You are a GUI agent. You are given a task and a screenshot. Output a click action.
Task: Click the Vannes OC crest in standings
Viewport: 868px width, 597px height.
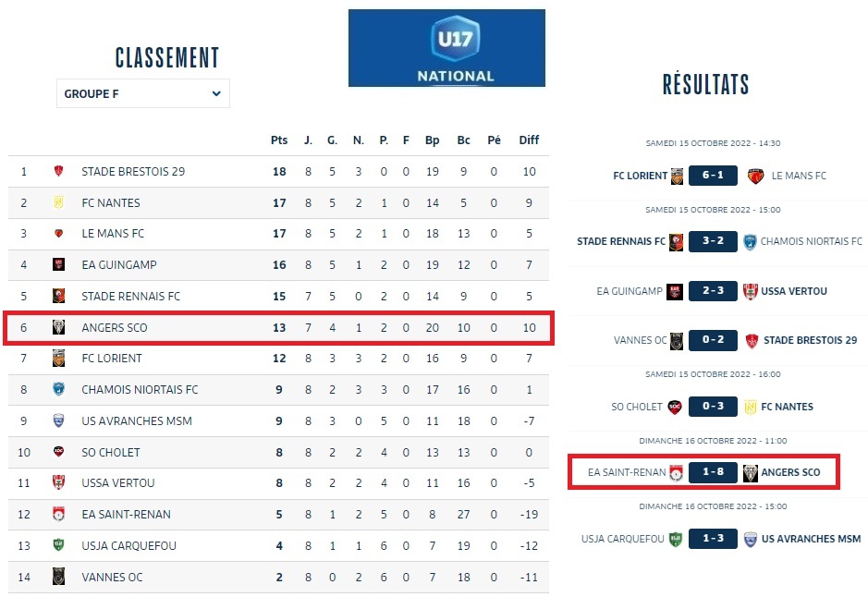[59, 577]
